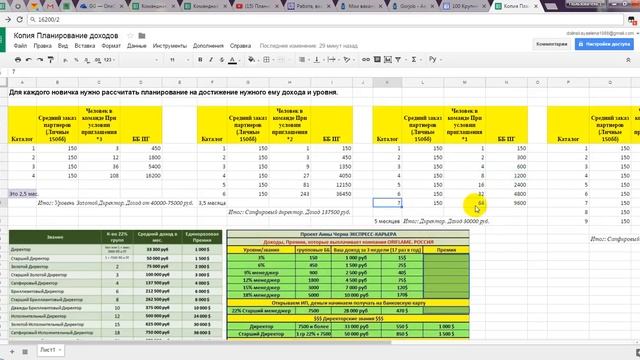Click the filter funnel icon

(399, 60)
